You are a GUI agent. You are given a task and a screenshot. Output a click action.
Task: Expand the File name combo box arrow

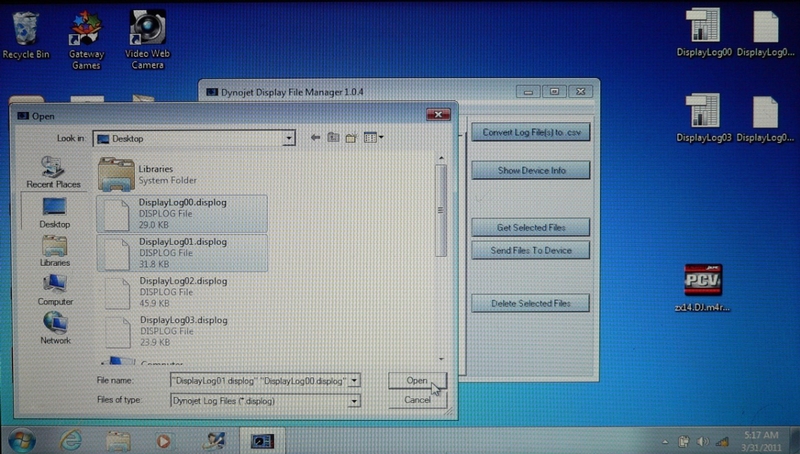(356, 381)
